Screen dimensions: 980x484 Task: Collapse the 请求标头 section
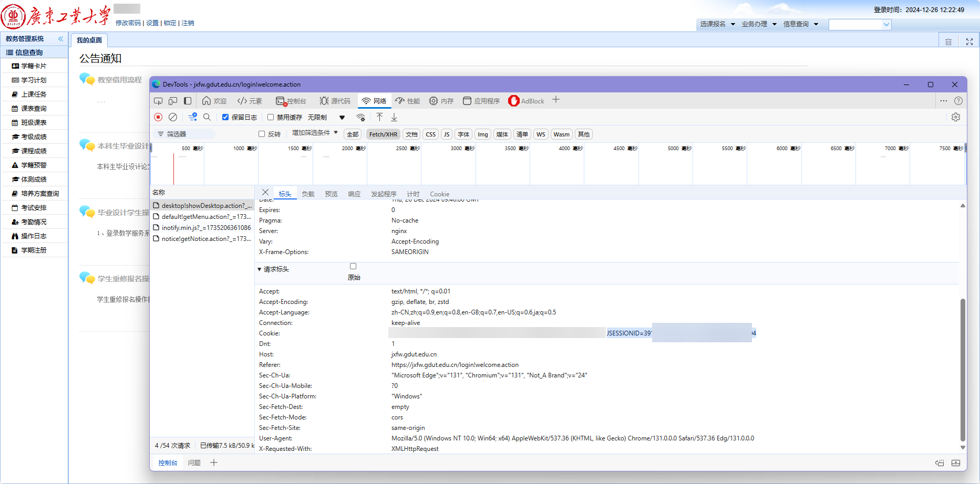coord(273,269)
